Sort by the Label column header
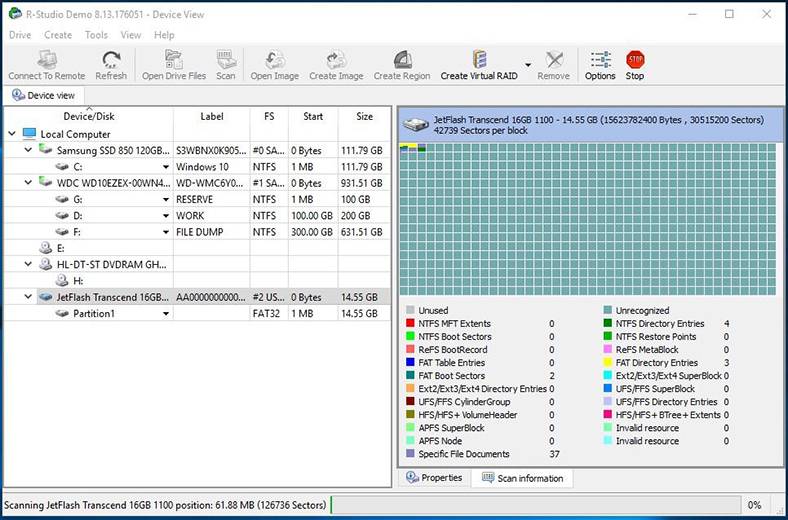This screenshot has height=520, width=788. [x=212, y=116]
